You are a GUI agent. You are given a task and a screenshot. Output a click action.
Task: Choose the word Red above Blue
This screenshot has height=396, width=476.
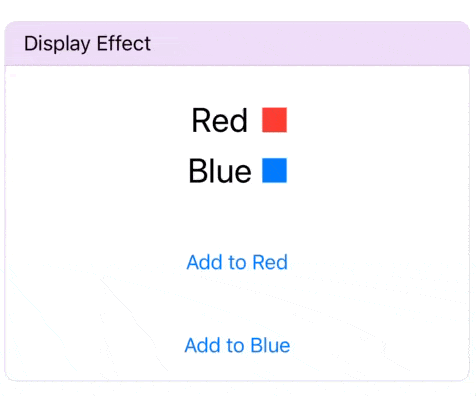click(220, 120)
